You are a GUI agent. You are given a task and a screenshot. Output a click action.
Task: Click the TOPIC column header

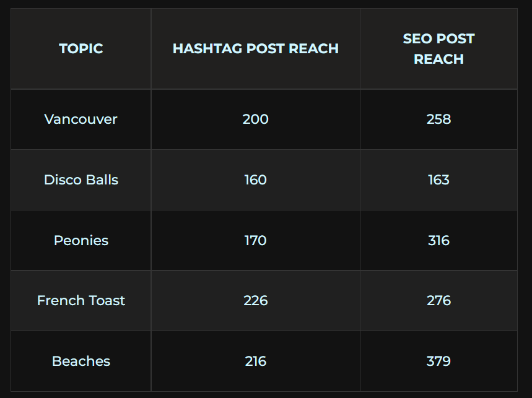(81, 49)
